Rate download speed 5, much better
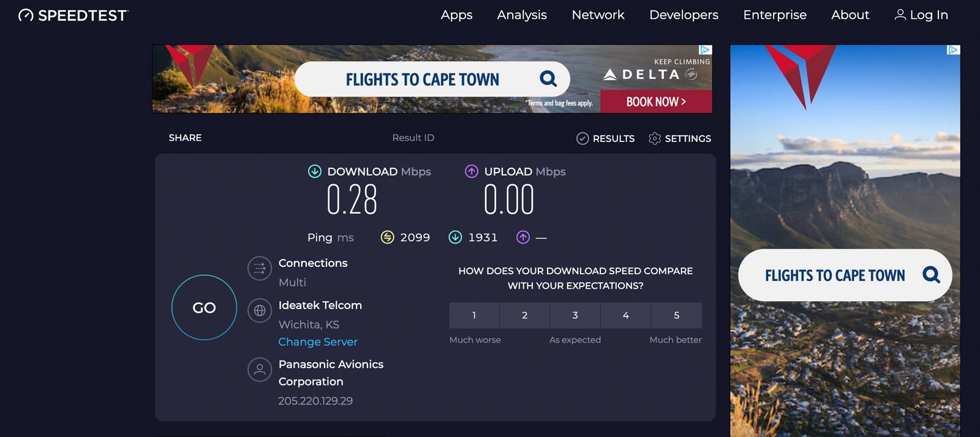Image resolution: width=980 pixels, height=437 pixels. pyautogui.click(x=676, y=315)
